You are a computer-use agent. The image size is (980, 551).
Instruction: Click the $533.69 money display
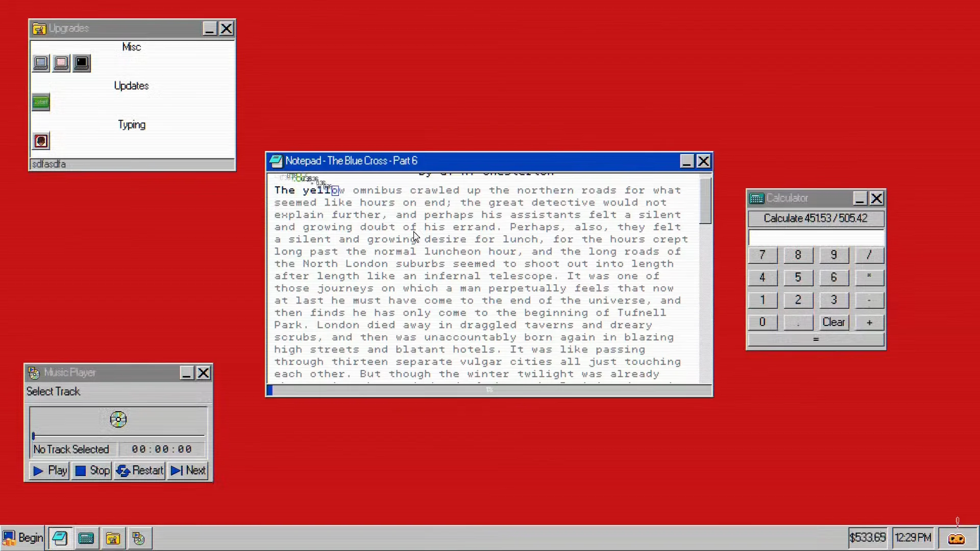click(x=867, y=538)
